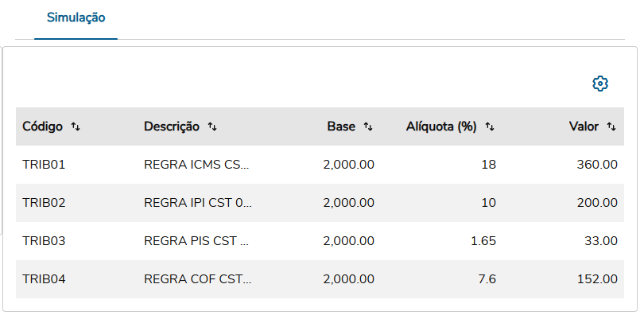Select the TRIB03 code cell

click(x=44, y=241)
